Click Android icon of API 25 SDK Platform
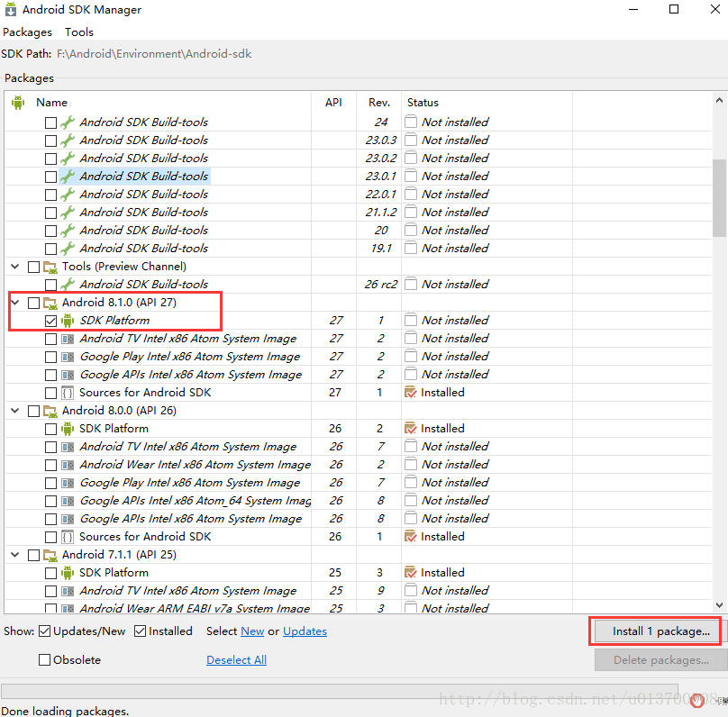Viewport: 728px width, 717px height. tap(68, 573)
